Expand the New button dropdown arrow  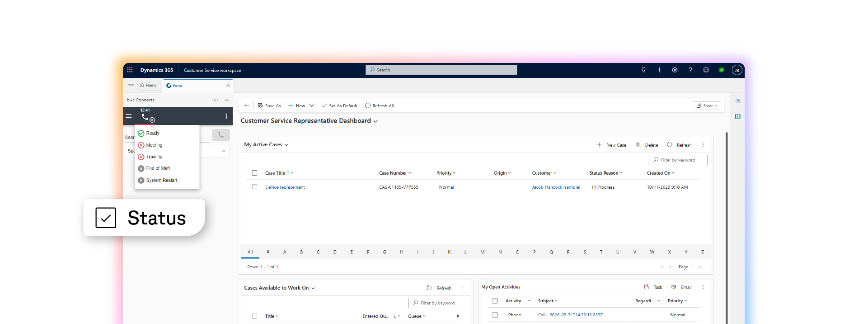coord(311,105)
